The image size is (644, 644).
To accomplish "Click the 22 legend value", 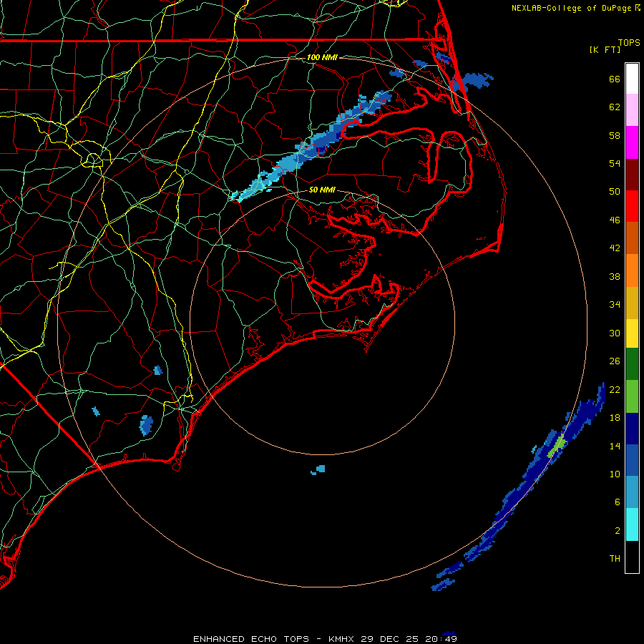I will point(615,389).
